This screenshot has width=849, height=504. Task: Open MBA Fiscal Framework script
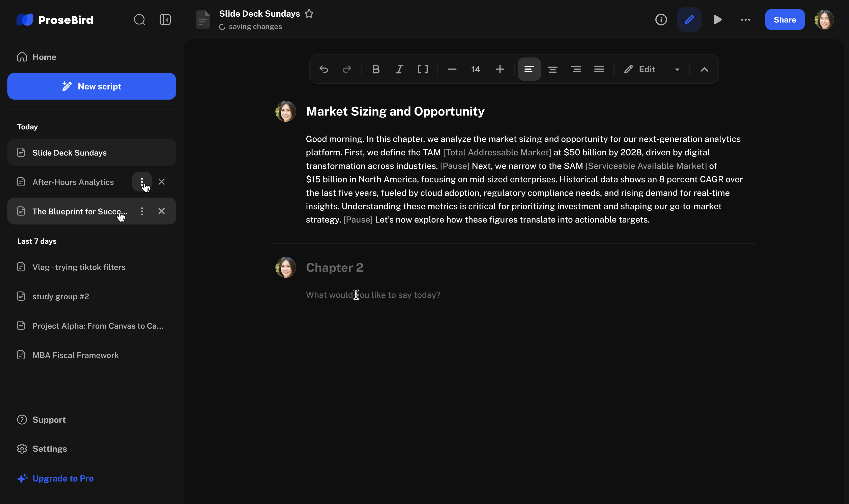[x=92, y=355]
